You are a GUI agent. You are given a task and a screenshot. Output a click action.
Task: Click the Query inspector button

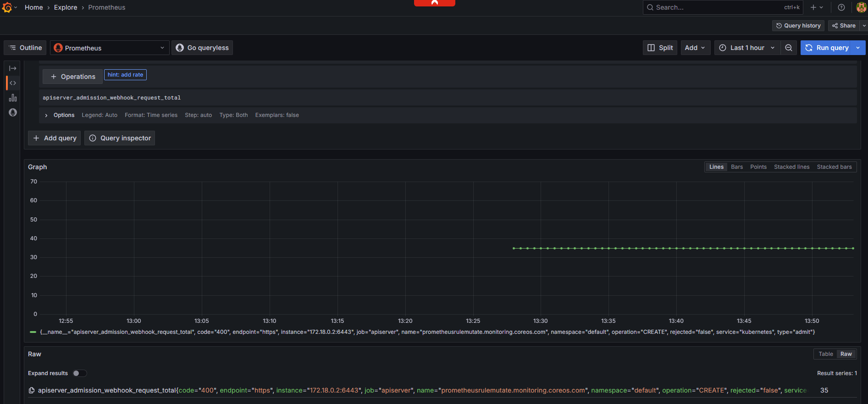pyautogui.click(x=120, y=138)
